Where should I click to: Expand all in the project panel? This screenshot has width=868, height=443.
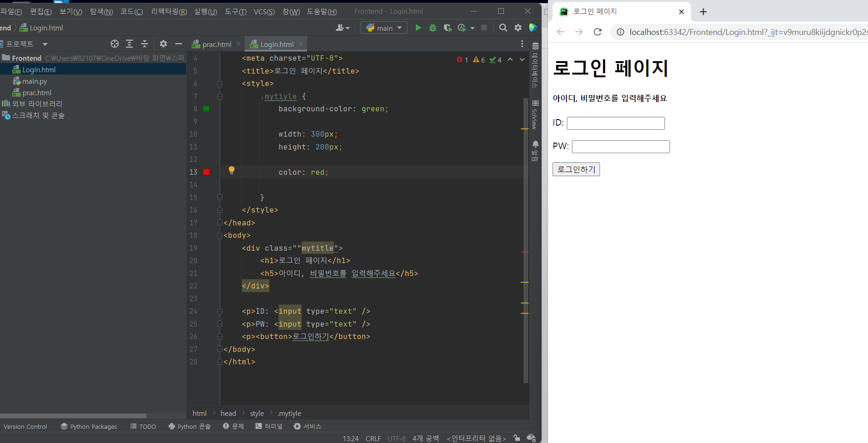[129, 44]
